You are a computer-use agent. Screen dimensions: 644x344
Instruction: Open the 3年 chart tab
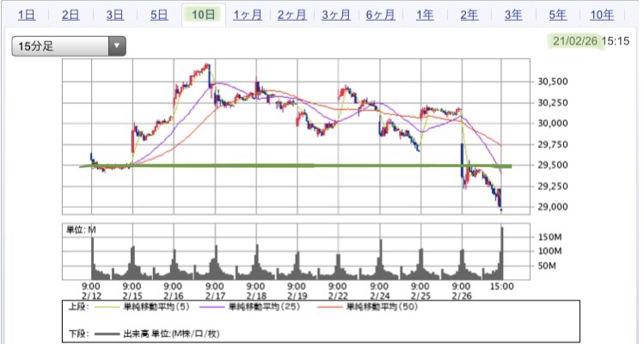tap(513, 15)
